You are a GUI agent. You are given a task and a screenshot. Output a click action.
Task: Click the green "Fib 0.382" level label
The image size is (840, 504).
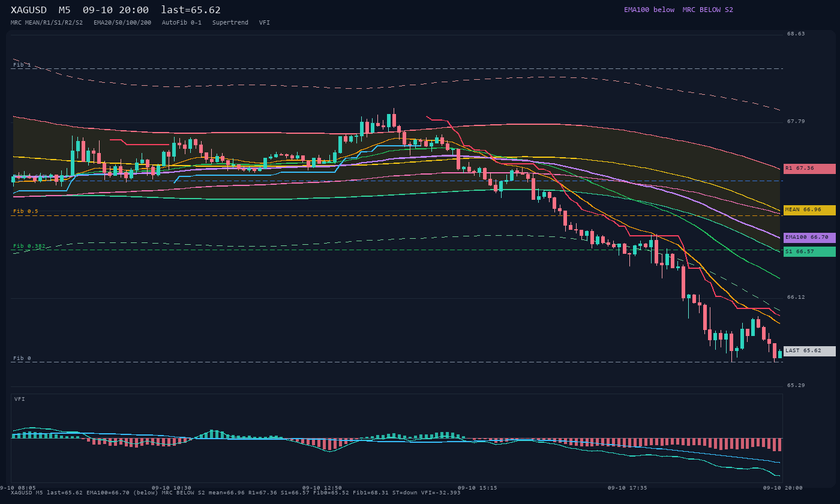point(29,246)
